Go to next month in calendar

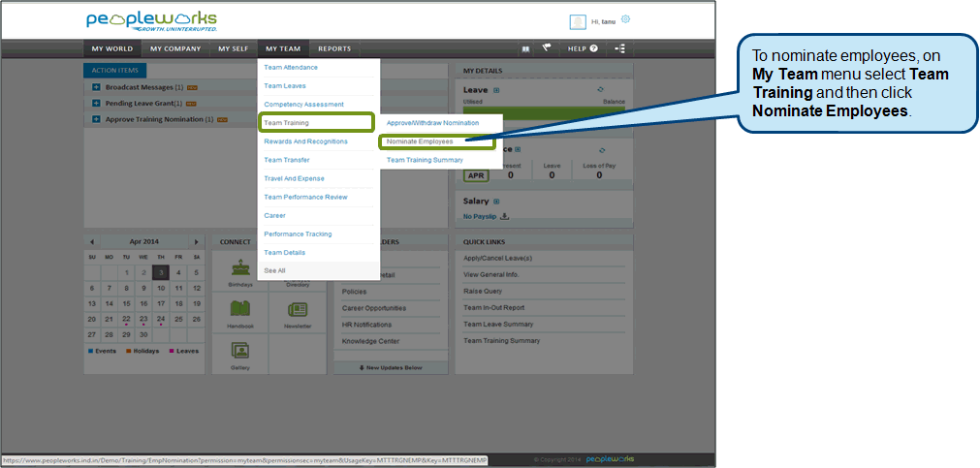pyautogui.click(x=196, y=242)
